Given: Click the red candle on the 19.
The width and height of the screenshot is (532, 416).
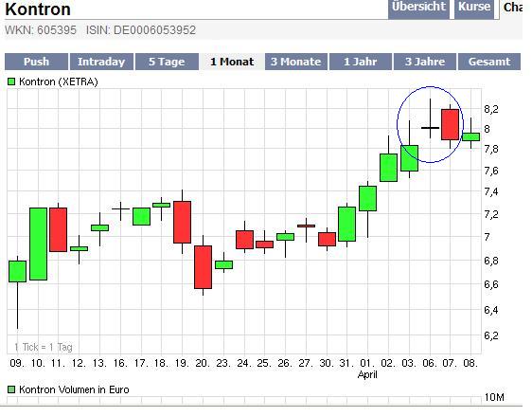Looking at the screenshot, I should [182, 222].
